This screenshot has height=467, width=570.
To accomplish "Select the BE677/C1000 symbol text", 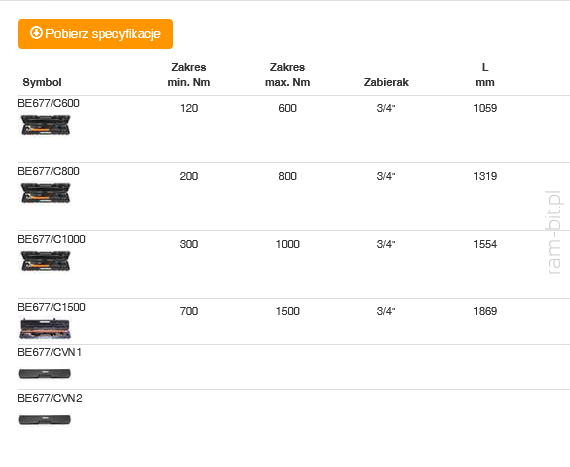I will click(51, 239).
